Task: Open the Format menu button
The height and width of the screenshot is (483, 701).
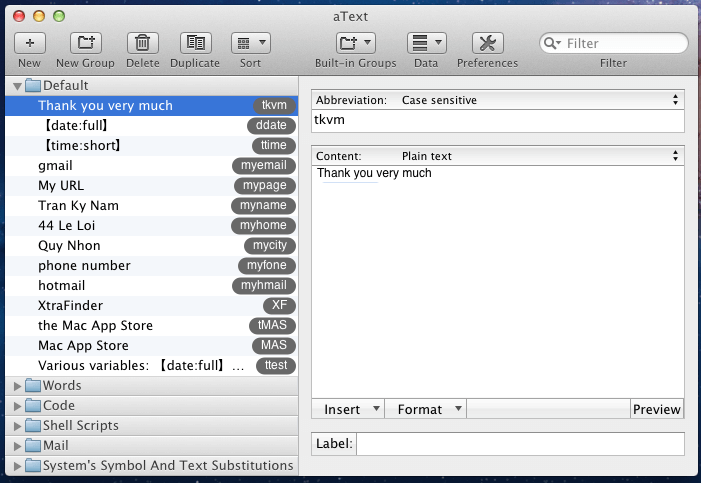Action: [x=427, y=409]
